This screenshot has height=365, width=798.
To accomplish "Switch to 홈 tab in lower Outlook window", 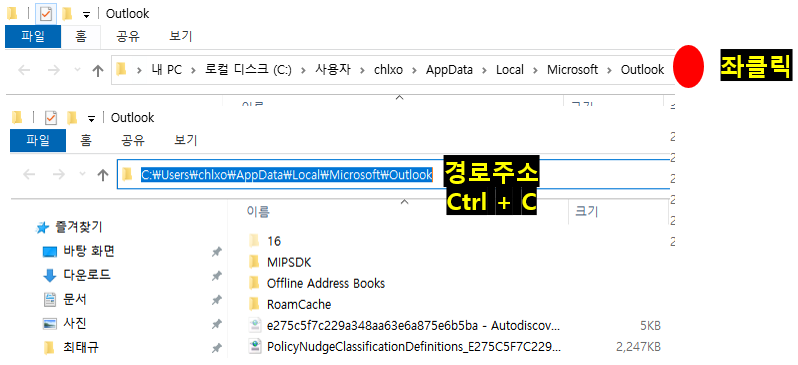I will coord(86,141).
